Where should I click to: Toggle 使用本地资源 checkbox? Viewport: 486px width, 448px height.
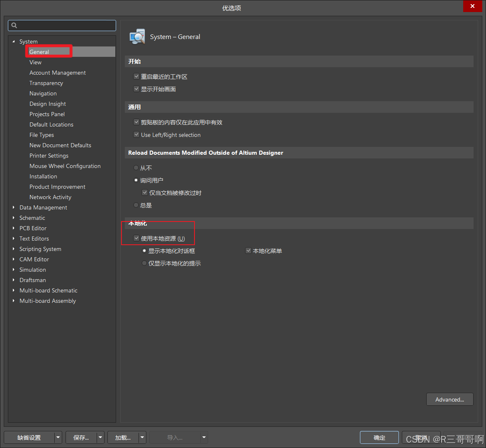click(x=136, y=238)
